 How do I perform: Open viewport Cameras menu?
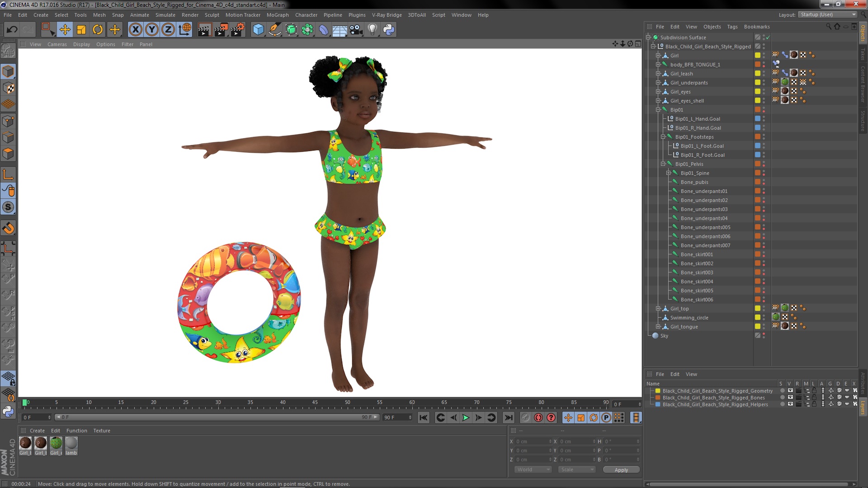pyautogui.click(x=57, y=44)
